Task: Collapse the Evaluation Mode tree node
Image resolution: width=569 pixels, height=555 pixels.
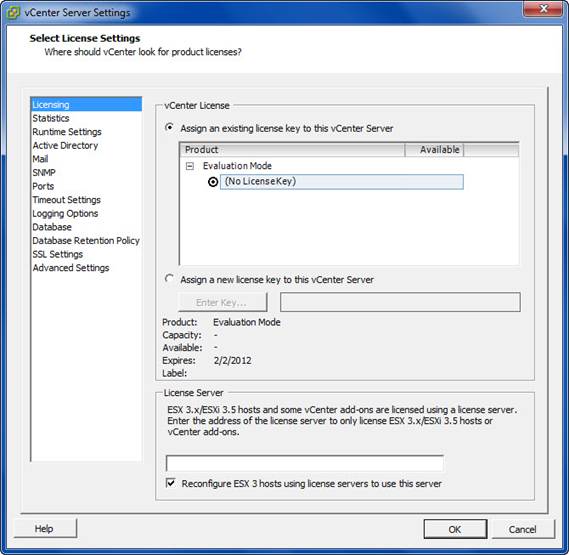Action: [x=189, y=166]
